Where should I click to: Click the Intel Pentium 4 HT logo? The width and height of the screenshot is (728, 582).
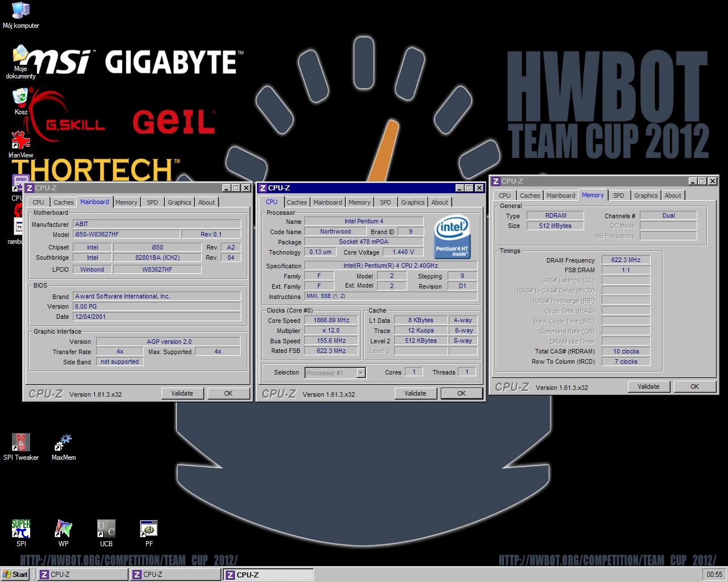pyautogui.click(x=452, y=237)
